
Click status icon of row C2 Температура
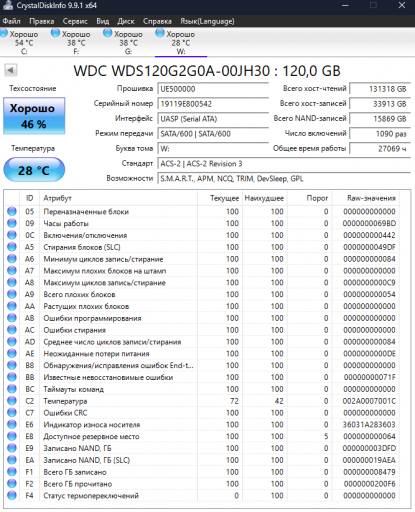coord(12,401)
